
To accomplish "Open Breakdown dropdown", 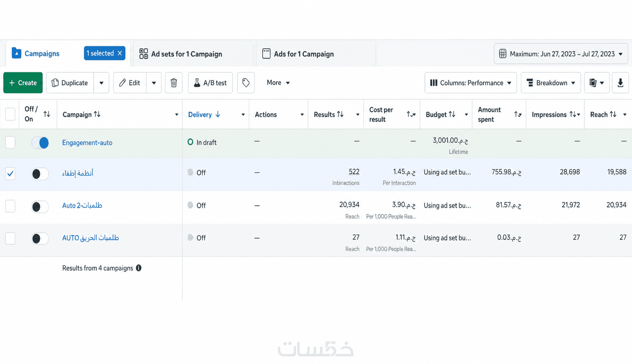I will [x=551, y=83].
